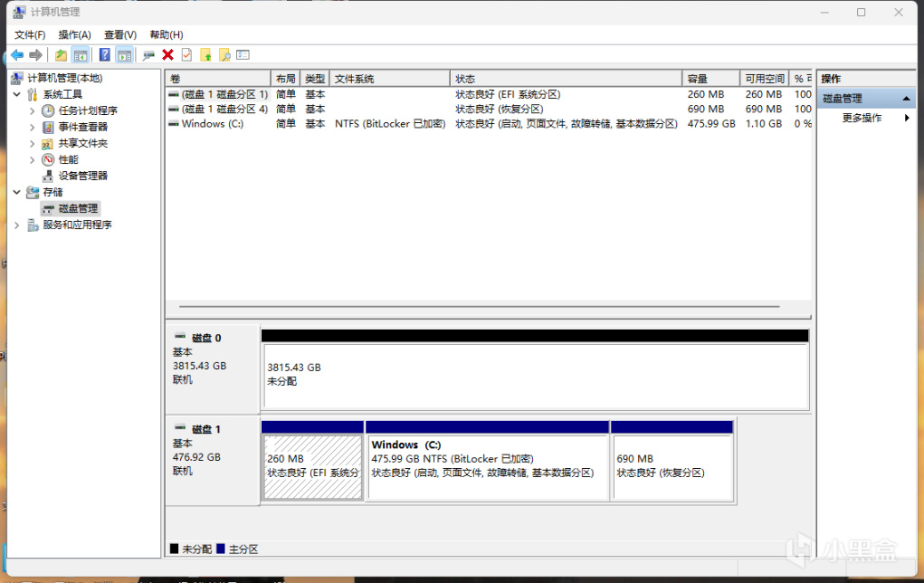Toggle the Show/Hide Console Tree icon

[81, 55]
